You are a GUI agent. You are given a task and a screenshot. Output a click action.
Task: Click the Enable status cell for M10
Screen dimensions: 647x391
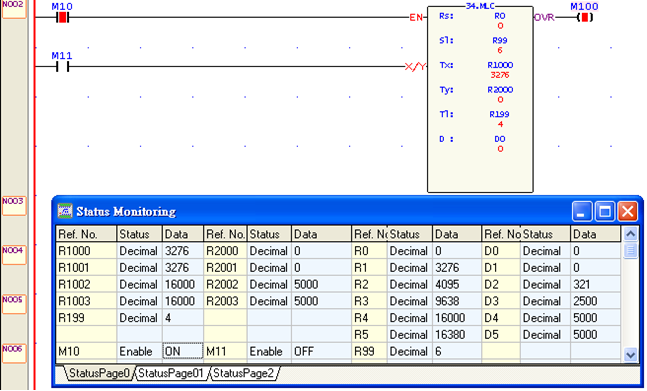click(139, 351)
